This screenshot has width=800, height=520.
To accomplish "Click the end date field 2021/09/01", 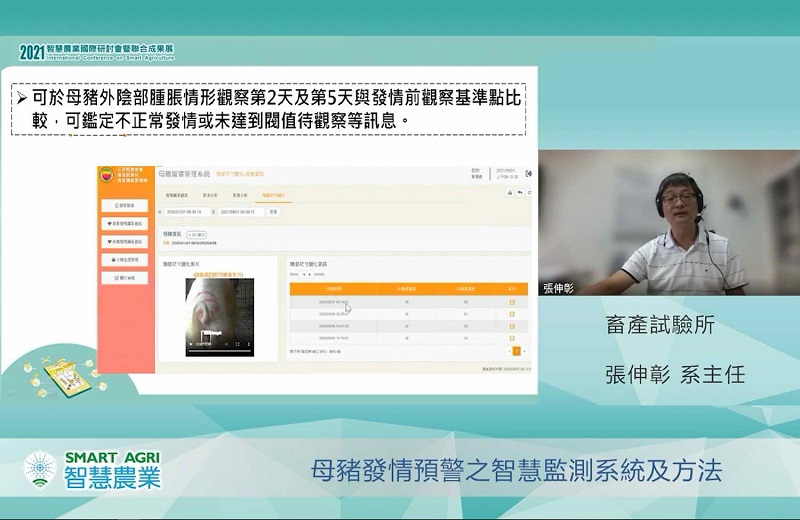I will point(241,212).
